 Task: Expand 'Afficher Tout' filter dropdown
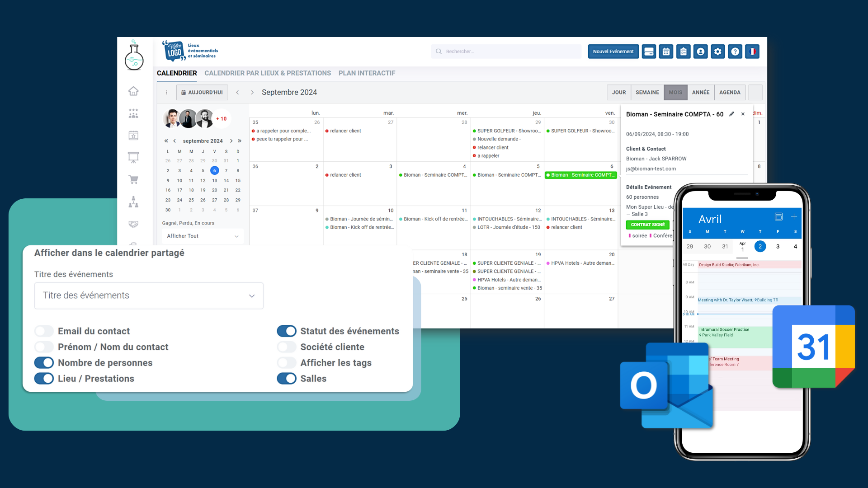click(201, 235)
